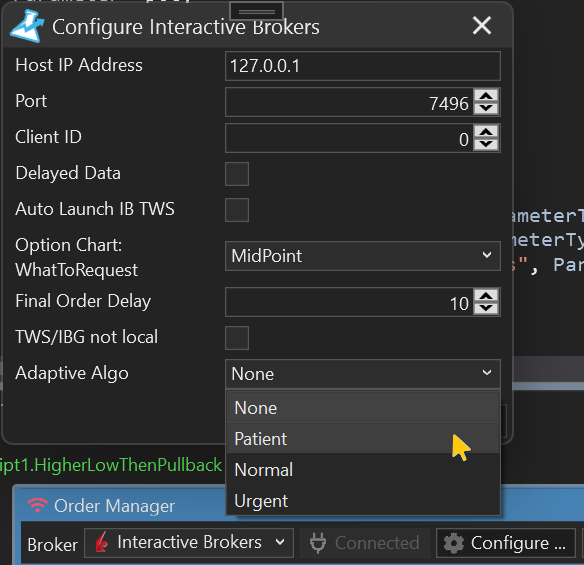584x565 pixels.
Task: Pick Normal from the Adaptive Algo list
Action: [363, 470]
